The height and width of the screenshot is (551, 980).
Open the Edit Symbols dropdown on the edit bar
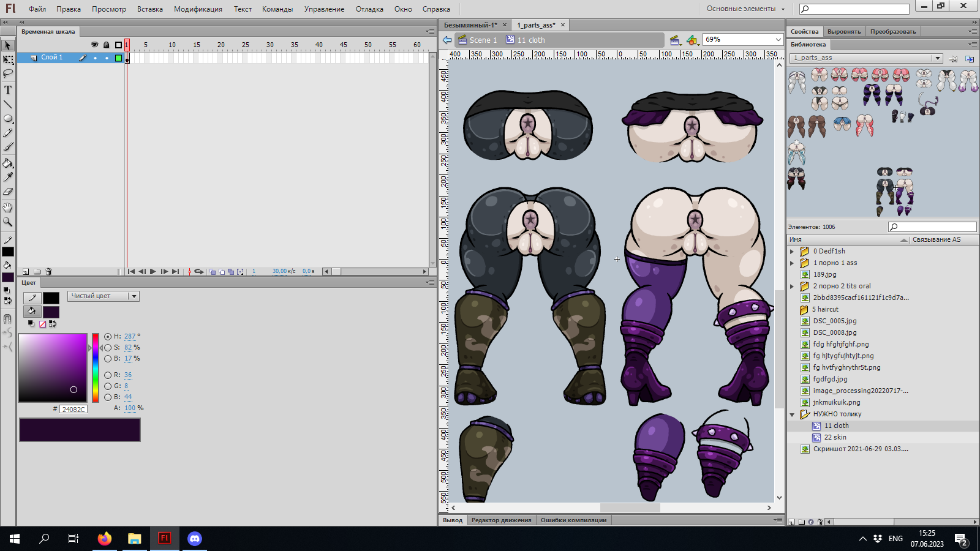[692, 40]
